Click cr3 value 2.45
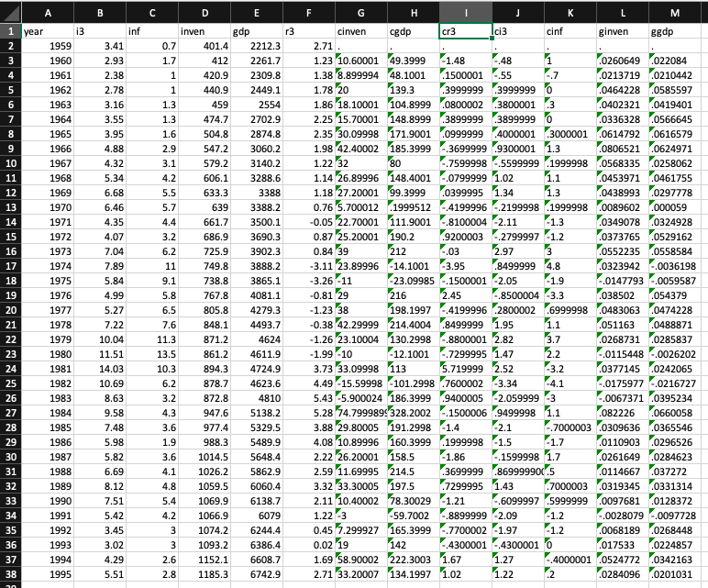Viewport: 708px width, 588px height. (466, 295)
